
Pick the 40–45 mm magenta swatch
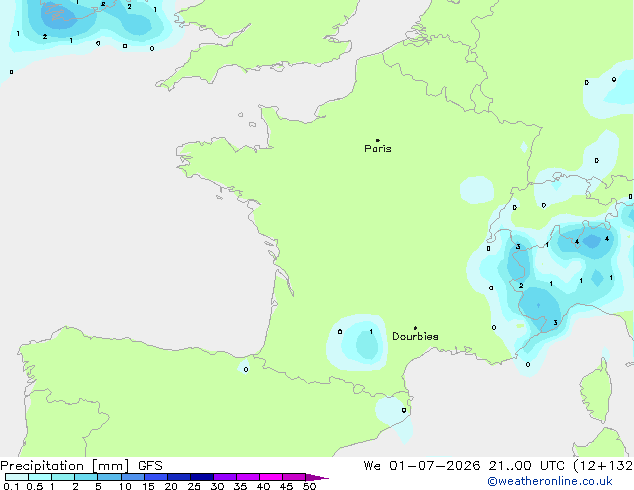tap(271, 477)
